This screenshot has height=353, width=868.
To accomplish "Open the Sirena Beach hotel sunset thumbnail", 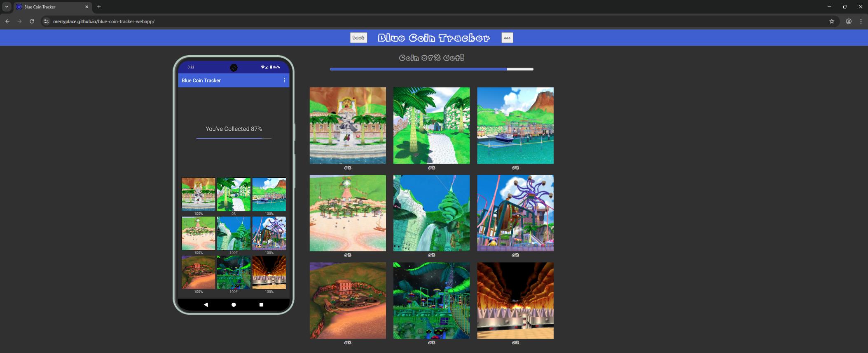I will [348, 301].
